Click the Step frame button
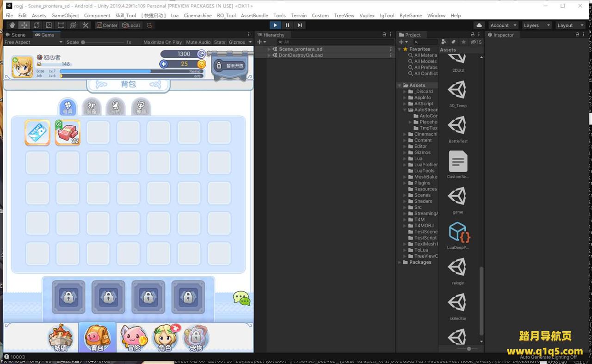This screenshot has width=592, height=364. [x=300, y=25]
